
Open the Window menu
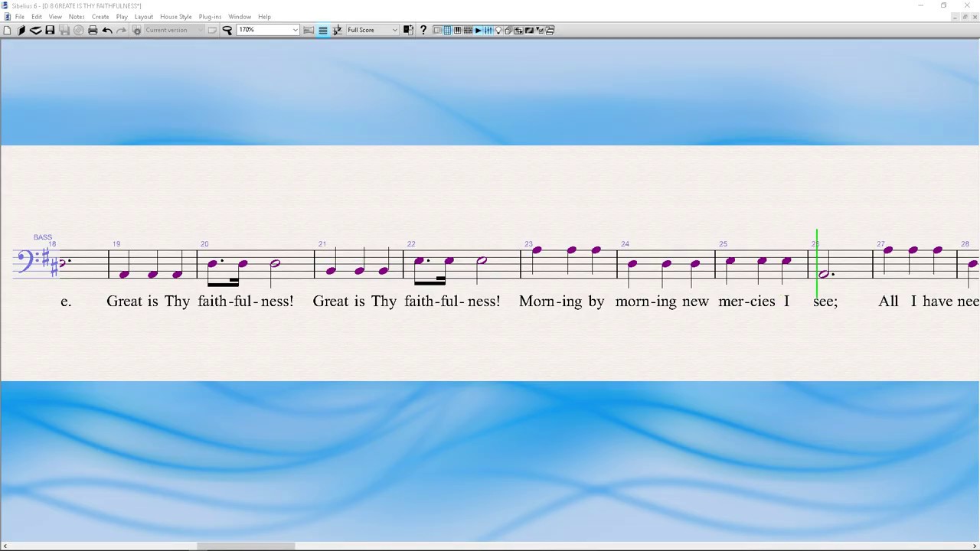[x=240, y=17]
